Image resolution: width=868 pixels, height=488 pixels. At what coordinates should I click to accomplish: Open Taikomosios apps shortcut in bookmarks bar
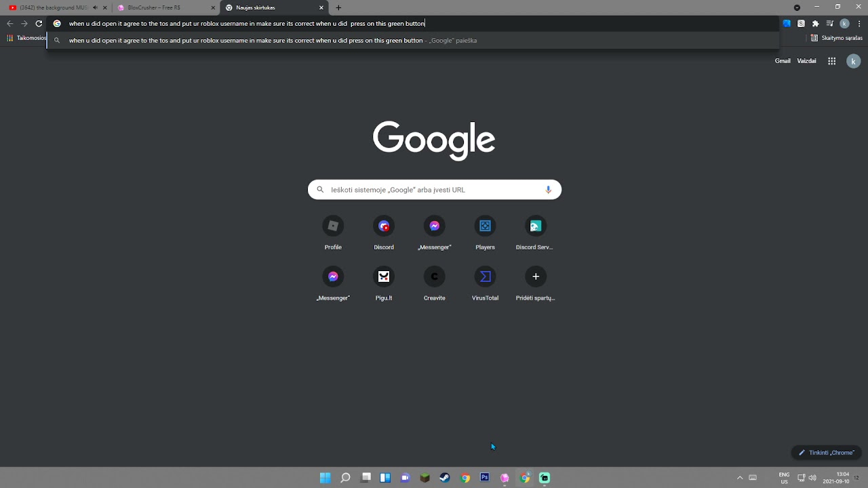[x=26, y=38]
